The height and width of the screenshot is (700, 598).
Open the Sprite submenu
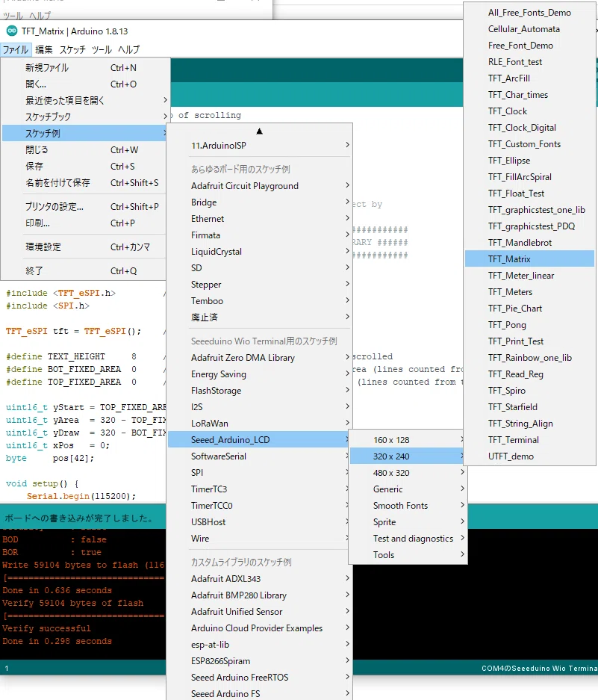pyautogui.click(x=408, y=522)
